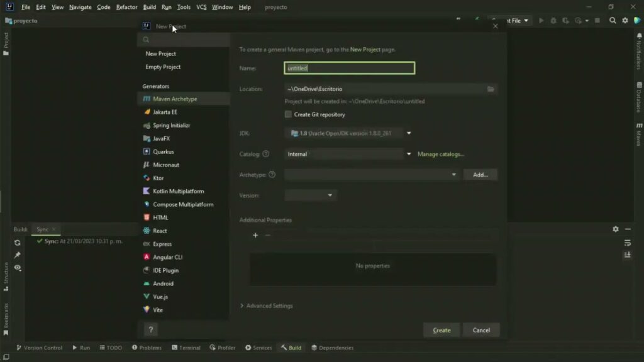Add a property with plus icon
This screenshot has height=362, width=644.
[x=255, y=236]
